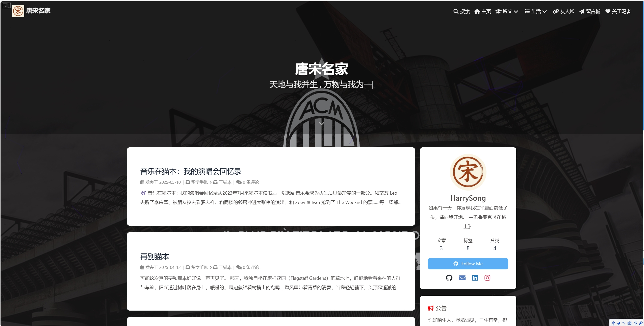Image resolution: width=644 pixels, height=326 pixels.
Task: Click the LinkedIn social icon
Action: 475,278
